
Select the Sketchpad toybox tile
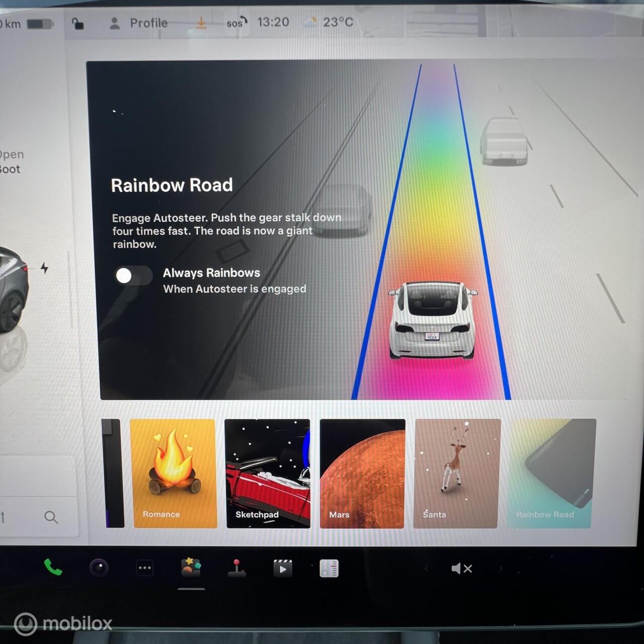(x=268, y=473)
